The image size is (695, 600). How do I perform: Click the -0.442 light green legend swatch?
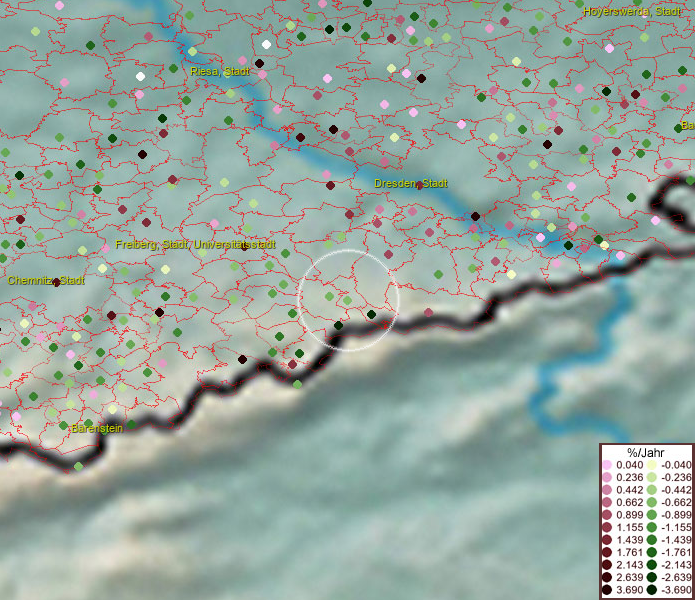click(x=651, y=491)
